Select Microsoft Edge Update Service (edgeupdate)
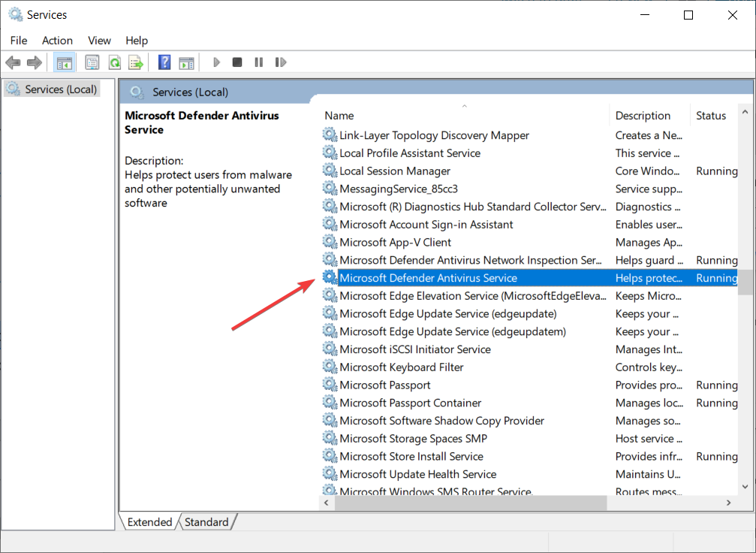Image resolution: width=756 pixels, height=553 pixels. [448, 314]
